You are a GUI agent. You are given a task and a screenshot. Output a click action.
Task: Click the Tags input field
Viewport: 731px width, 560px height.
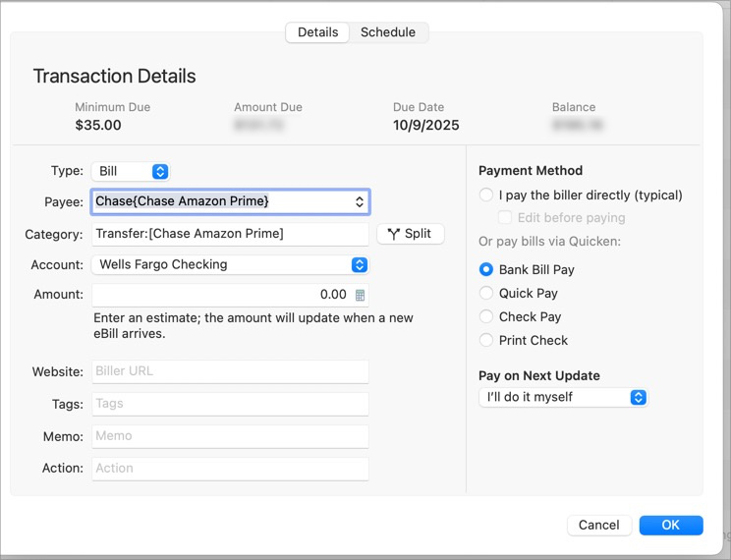[230, 403]
